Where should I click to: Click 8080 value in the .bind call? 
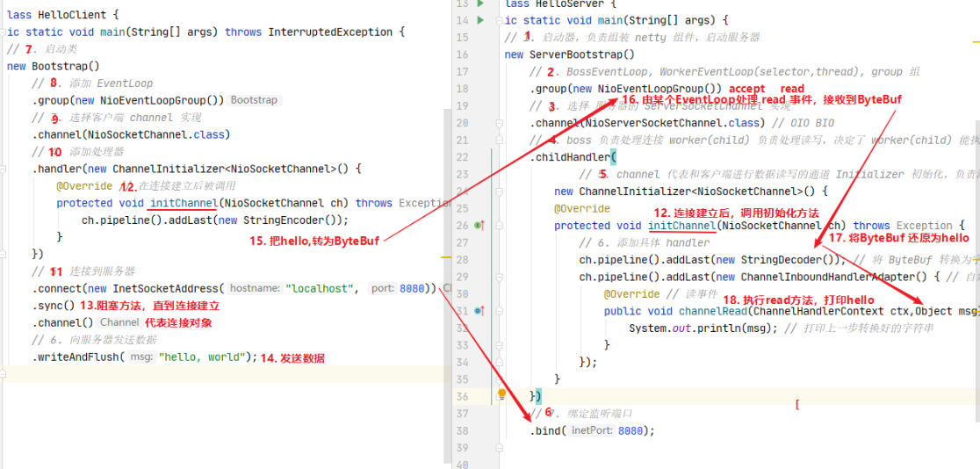click(630, 430)
